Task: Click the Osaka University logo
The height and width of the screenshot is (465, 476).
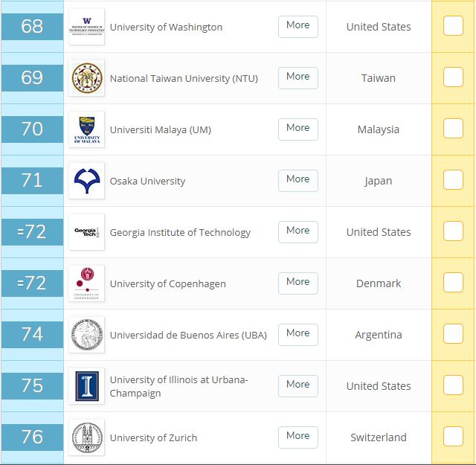Action: 86,181
